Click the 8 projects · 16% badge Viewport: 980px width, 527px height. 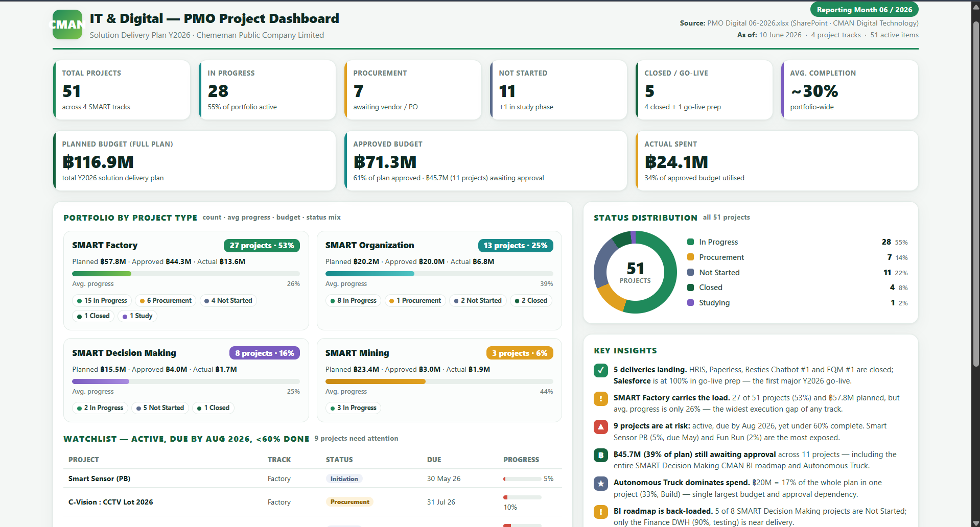pos(265,353)
